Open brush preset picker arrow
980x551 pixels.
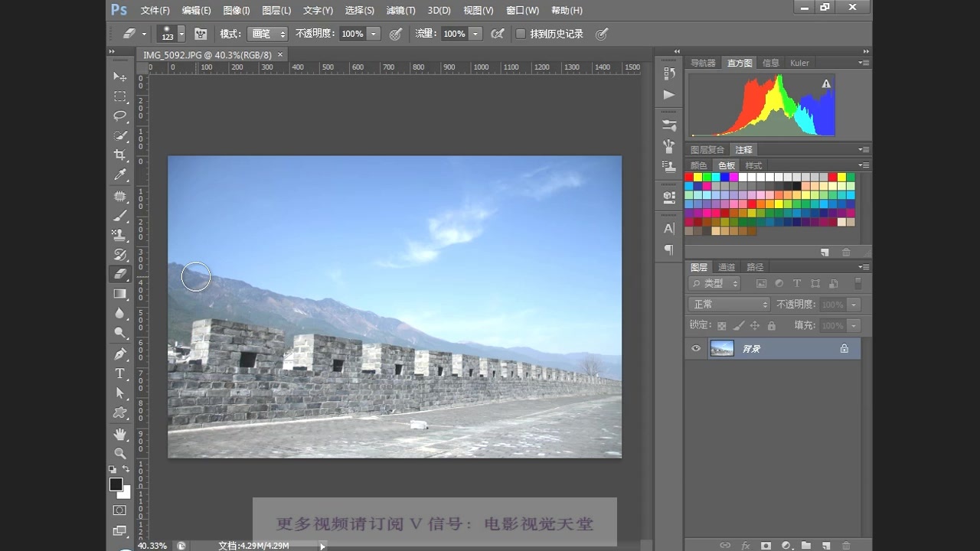181,34
